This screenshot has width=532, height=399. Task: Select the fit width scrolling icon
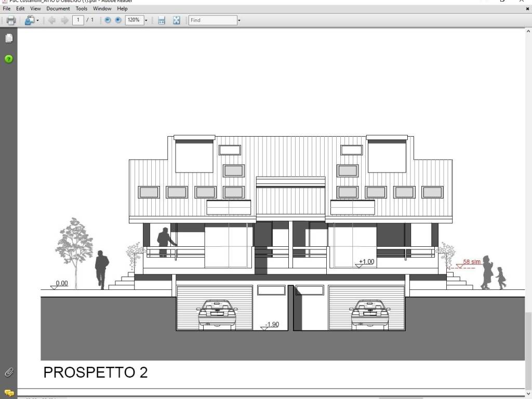pos(162,20)
